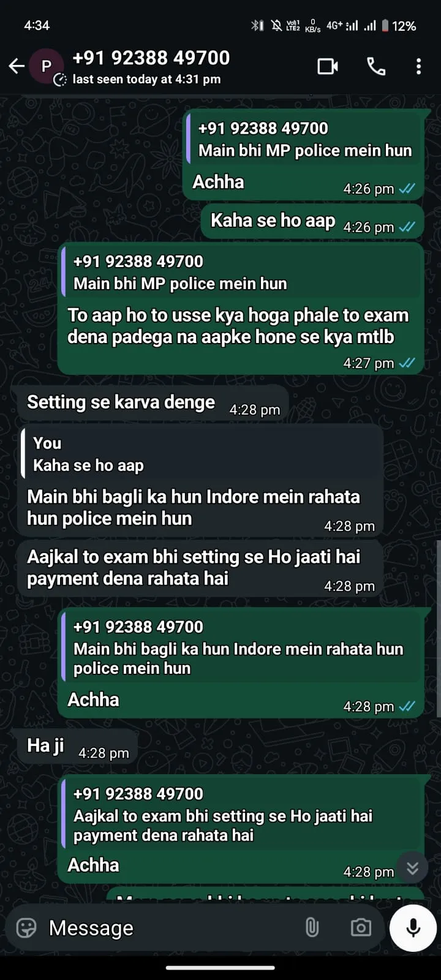Attach a file with the paperclip icon
The width and height of the screenshot is (441, 980).
(312, 927)
